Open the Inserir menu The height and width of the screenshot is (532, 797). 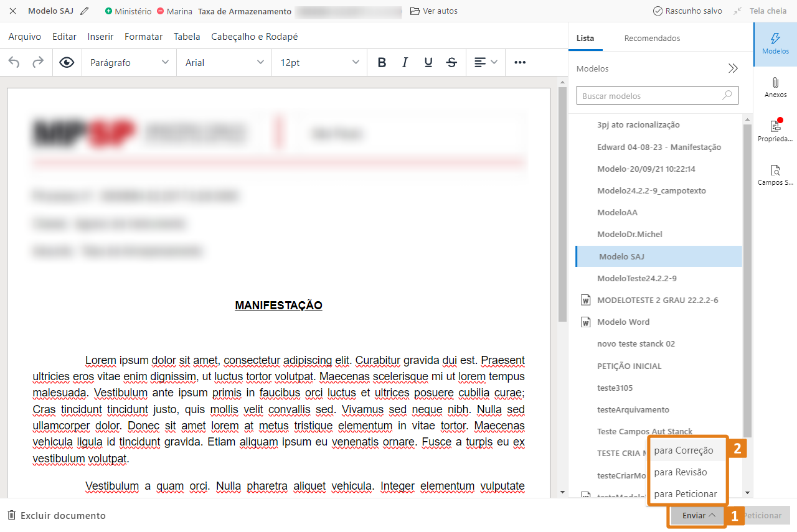[100, 37]
